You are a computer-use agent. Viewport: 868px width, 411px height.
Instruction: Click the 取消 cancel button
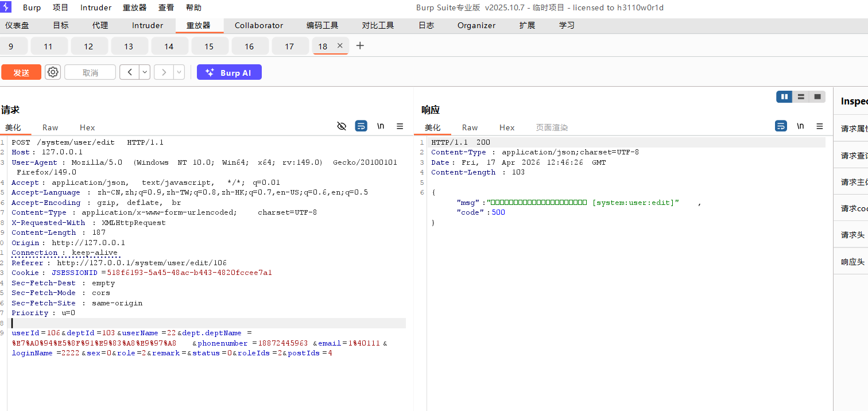pyautogui.click(x=90, y=72)
